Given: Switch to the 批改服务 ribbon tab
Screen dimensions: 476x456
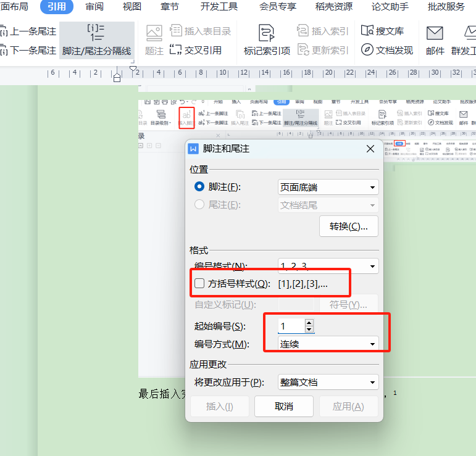Looking at the screenshot, I should point(446,6).
